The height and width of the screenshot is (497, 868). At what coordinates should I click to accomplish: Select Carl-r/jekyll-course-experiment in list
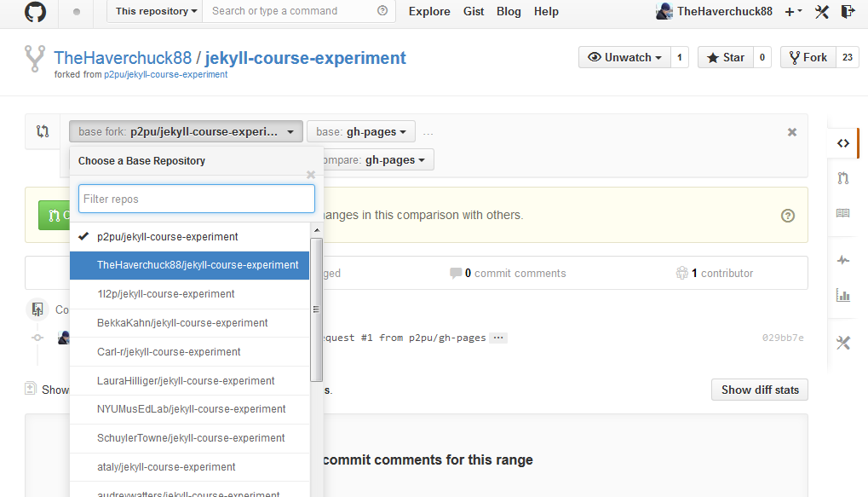point(189,352)
